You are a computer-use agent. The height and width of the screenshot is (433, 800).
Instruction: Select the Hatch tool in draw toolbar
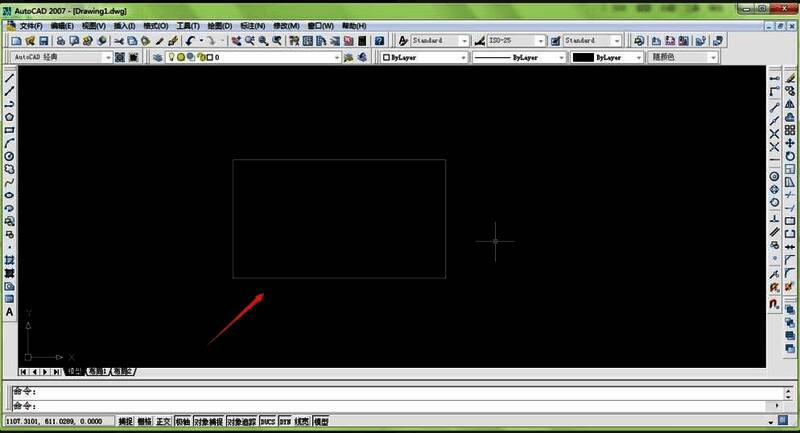pos(9,260)
